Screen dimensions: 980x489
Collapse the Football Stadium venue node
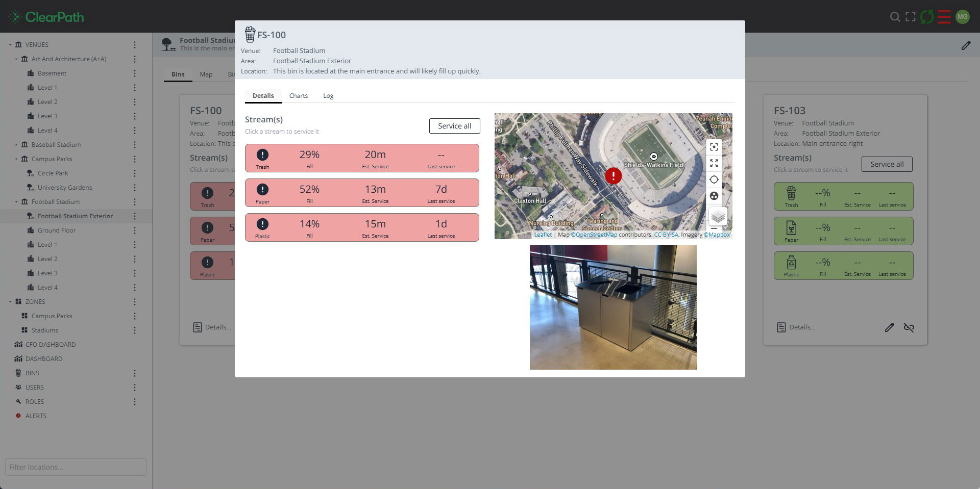point(16,202)
